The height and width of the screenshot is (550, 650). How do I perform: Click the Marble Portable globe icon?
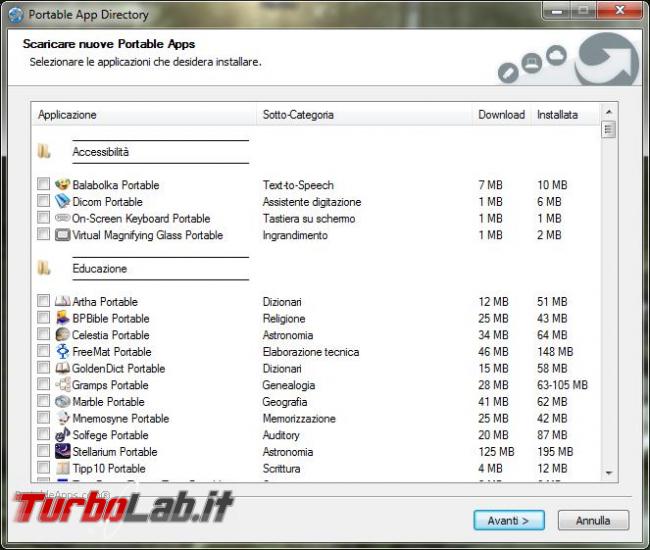click(63, 401)
